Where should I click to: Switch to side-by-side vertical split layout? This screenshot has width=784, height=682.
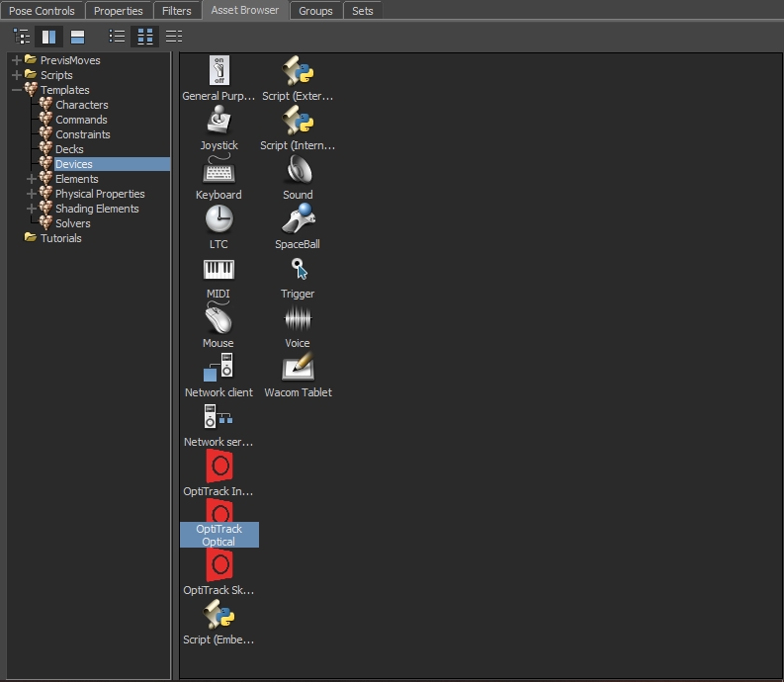tap(48, 37)
